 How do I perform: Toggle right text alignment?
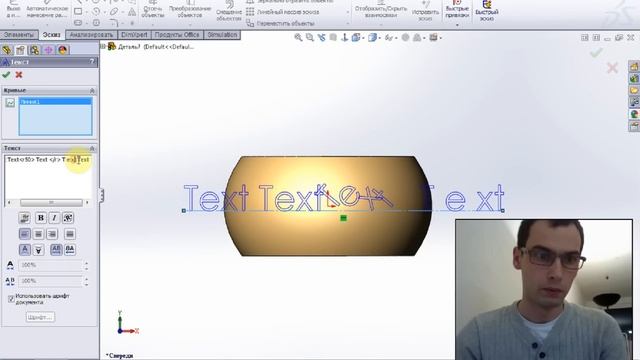click(x=52, y=234)
